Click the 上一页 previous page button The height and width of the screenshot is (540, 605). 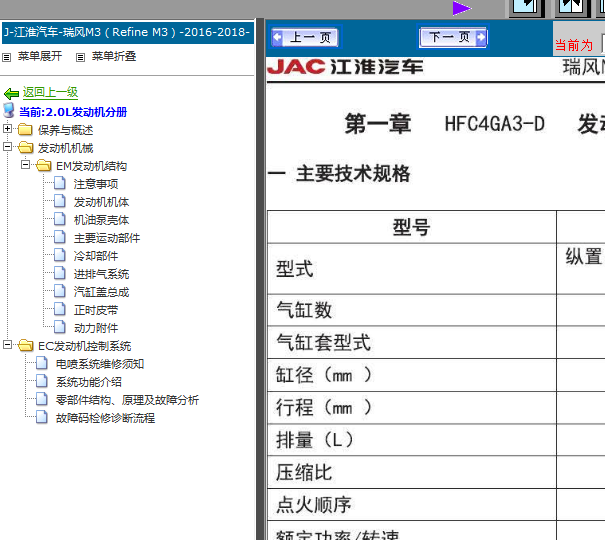pos(305,37)
